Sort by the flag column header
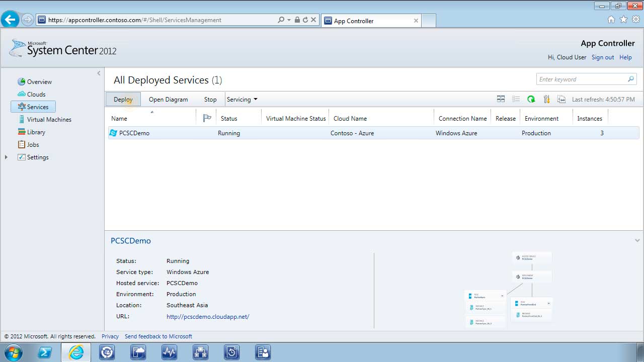644x362 pixels. 207,118
